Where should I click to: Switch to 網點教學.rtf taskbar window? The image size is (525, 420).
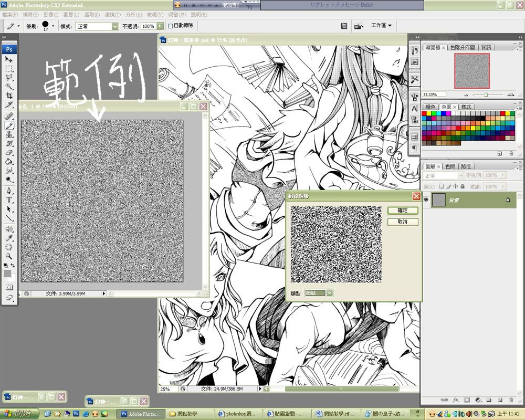click(x=336, y=414)
